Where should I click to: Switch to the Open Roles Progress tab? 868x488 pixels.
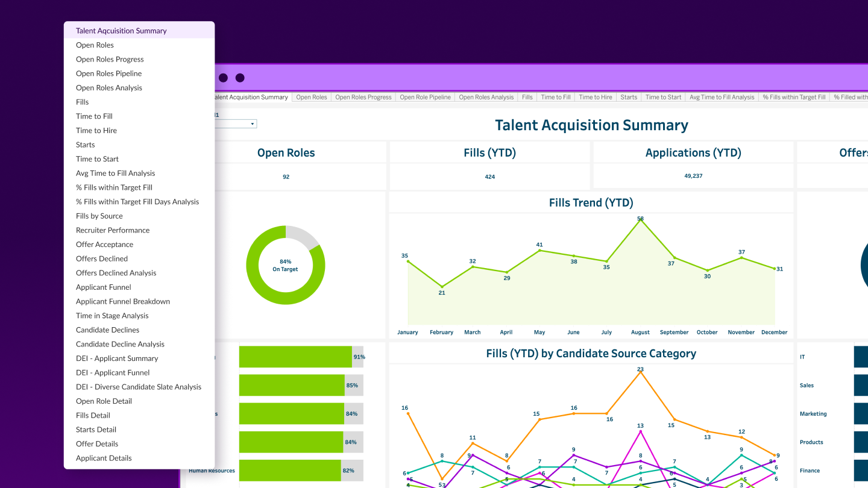tap(363, 97)
